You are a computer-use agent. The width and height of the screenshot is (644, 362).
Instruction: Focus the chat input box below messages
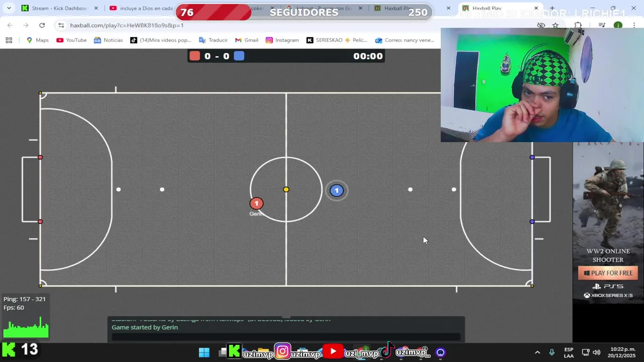pos(286,337)
